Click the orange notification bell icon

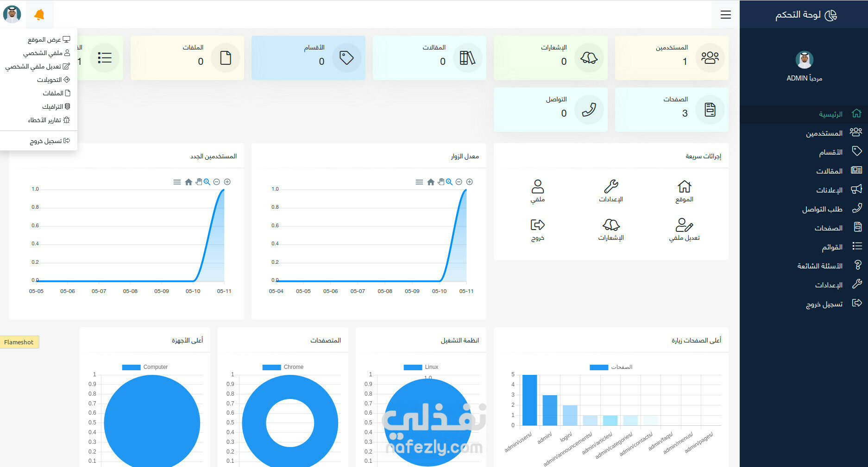pyautogui.click(x=39, y=15)
